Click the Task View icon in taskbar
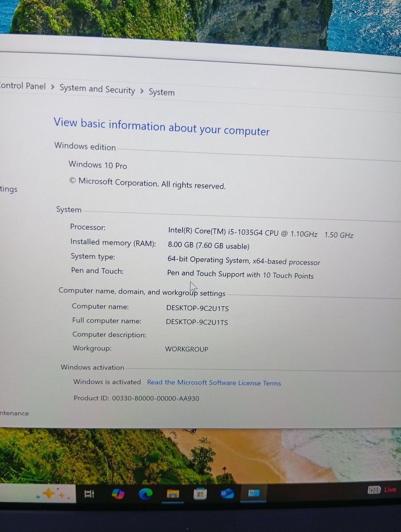401x532 pixels. click(x=89, y=493)
